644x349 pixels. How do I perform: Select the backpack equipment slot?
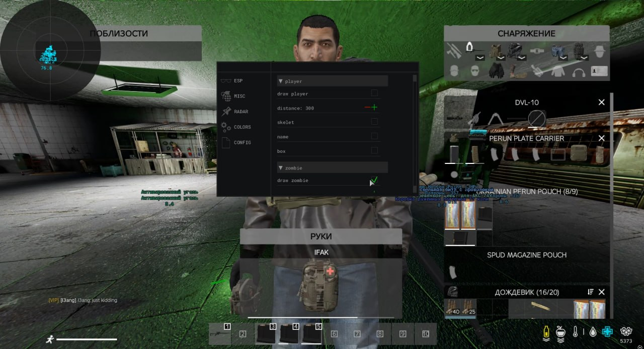coord(579,51)
